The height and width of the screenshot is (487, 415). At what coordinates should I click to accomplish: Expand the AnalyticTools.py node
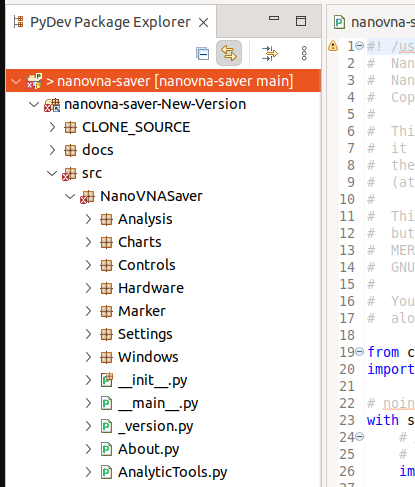tap(88, 472)
